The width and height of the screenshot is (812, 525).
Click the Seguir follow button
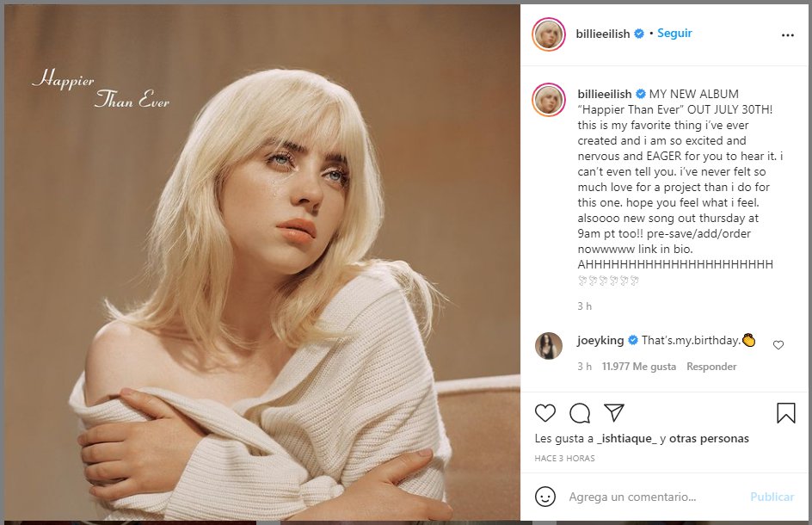coord(674,34)
